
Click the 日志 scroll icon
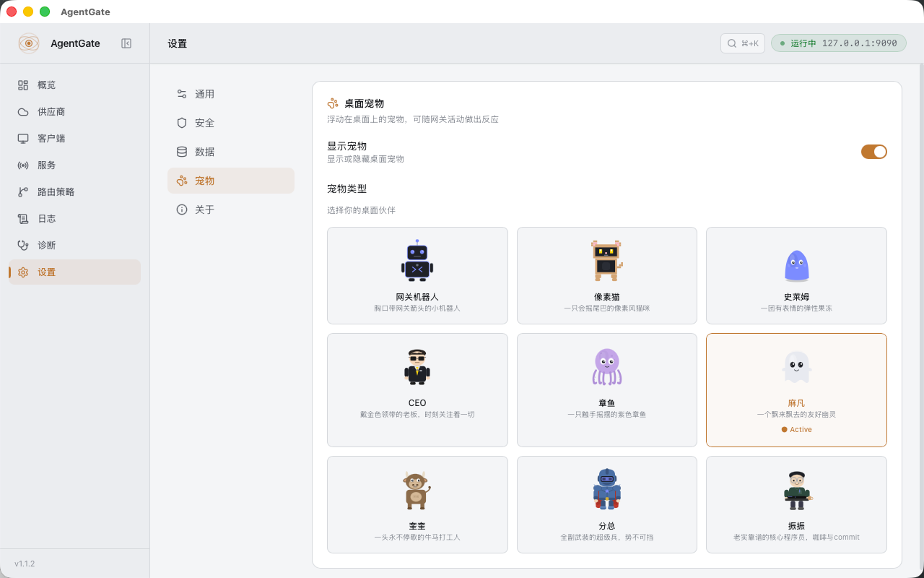tap(23, 219)
